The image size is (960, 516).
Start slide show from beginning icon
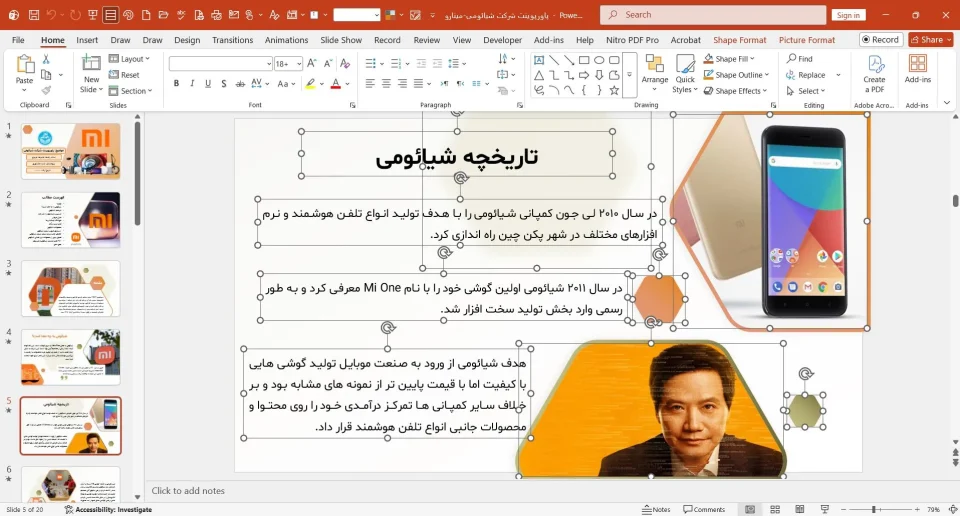pos(93,15)
